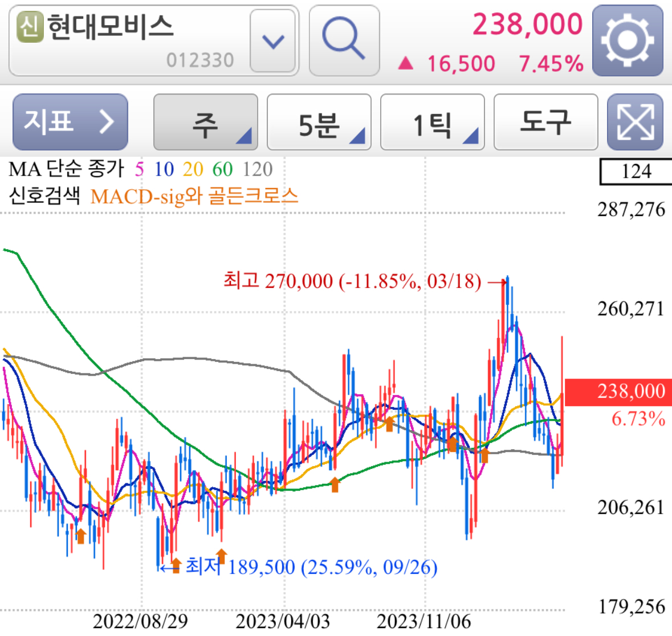Click the 287,276 price axis label

[x=631, y=210]
